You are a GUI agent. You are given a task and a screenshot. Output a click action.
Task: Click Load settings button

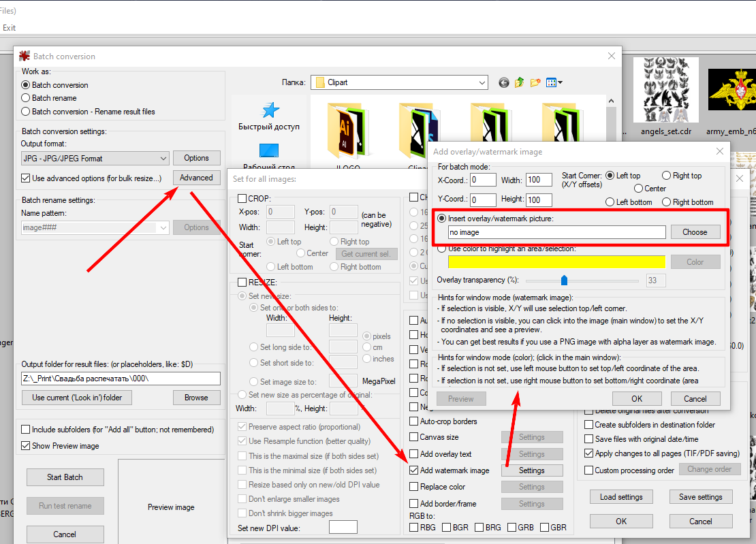(x=621, y=497)
